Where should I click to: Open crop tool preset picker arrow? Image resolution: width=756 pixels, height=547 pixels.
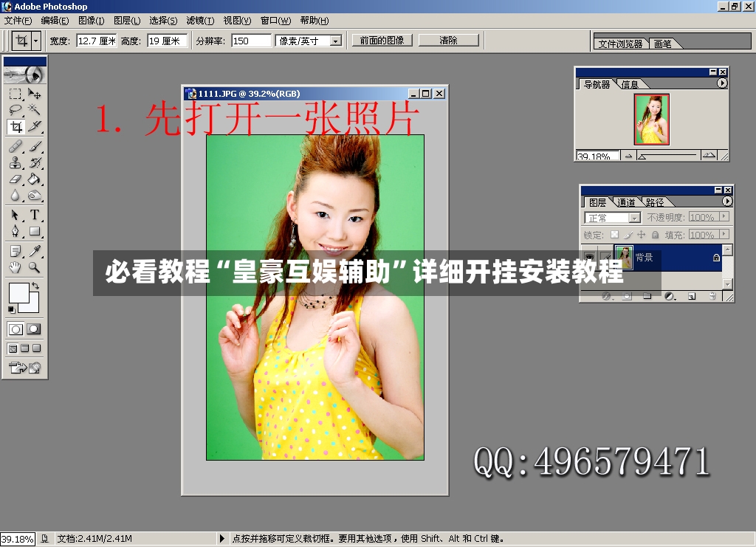tap(35, 41)
